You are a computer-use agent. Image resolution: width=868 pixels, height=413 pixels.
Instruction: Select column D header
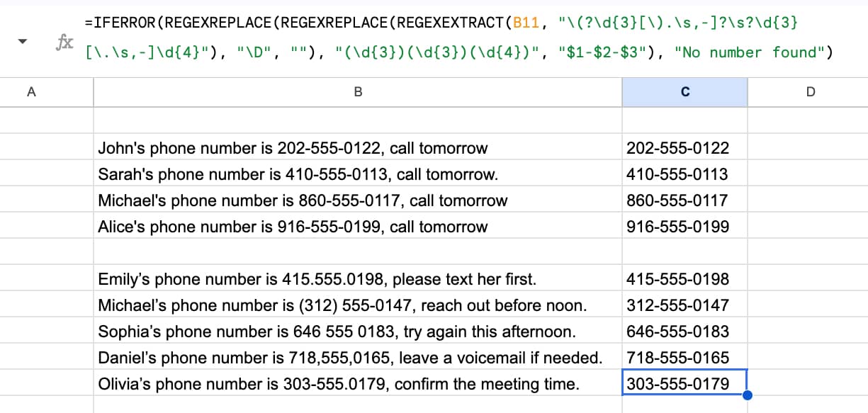[x=811, y=91]
